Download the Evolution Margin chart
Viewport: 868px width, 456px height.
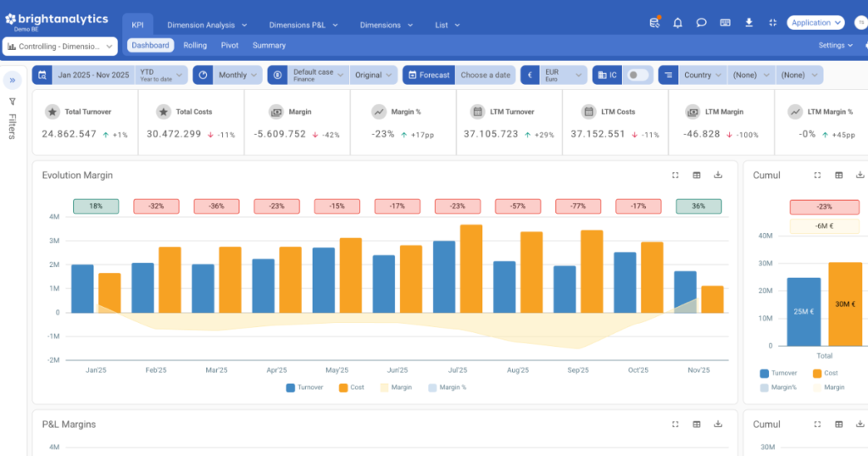tap(718, 175)
